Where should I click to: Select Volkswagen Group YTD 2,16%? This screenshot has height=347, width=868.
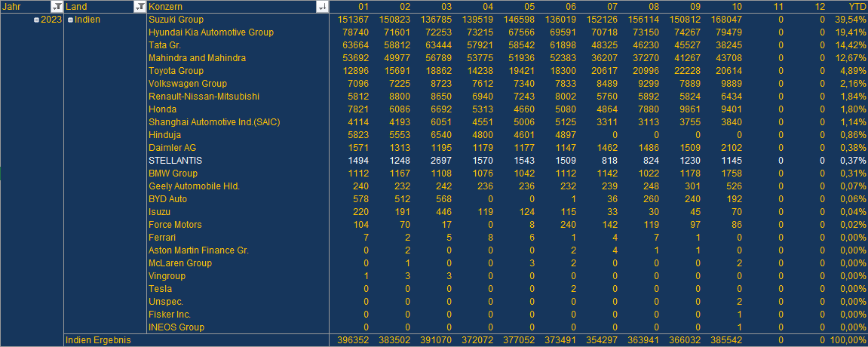point(854,84)
